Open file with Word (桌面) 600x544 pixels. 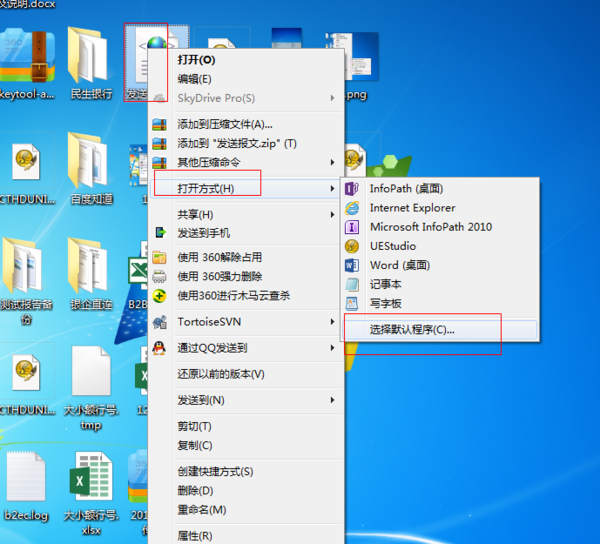click(x=399, y=265)
